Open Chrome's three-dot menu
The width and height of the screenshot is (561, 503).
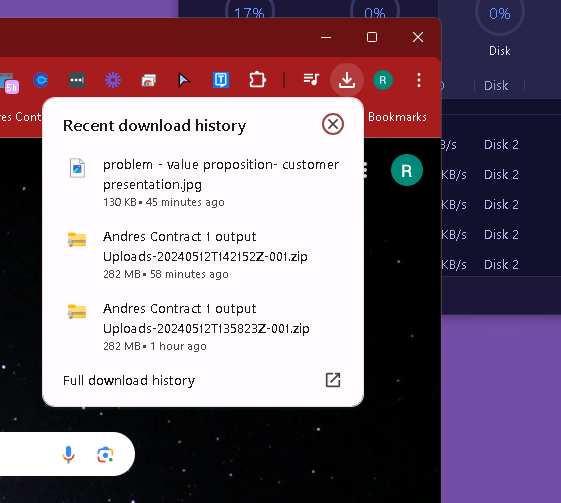(x=419, y=80)
